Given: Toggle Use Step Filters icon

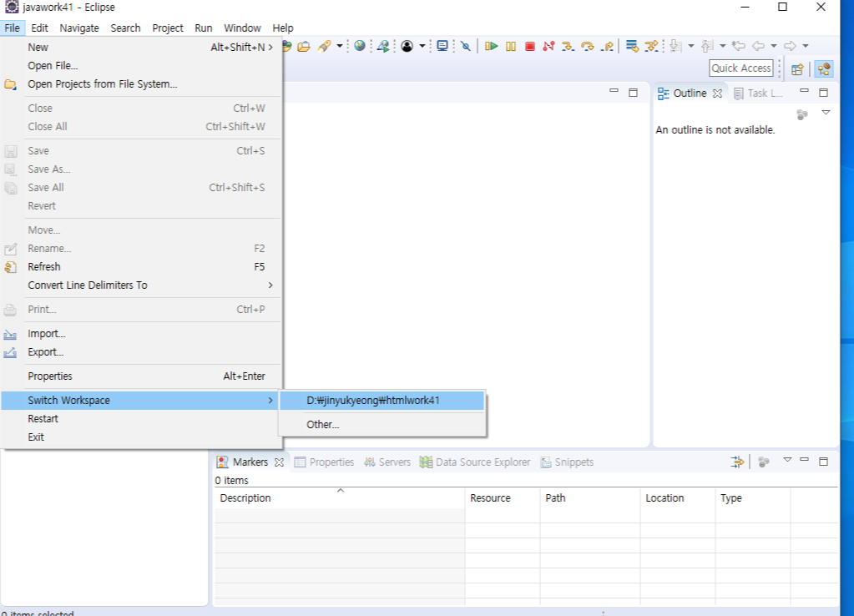Looking at the screenshot, I should point(651,46).
